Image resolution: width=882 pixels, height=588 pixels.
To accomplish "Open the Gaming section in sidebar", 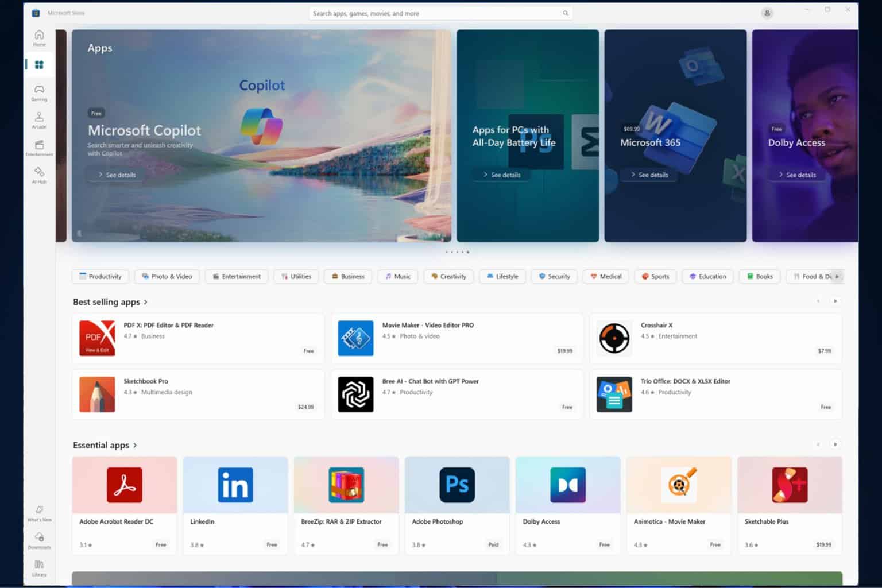I will 39,92.
